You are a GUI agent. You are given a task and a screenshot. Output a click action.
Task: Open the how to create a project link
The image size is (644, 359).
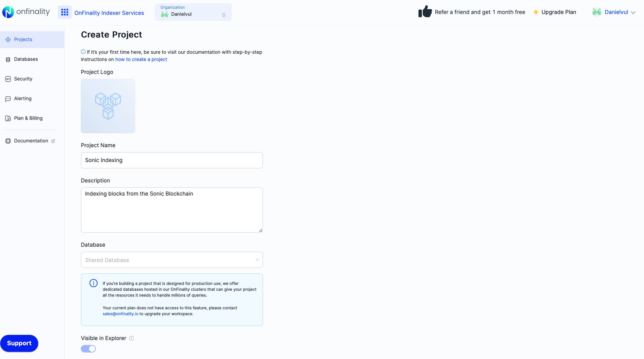tap(141, 59)
